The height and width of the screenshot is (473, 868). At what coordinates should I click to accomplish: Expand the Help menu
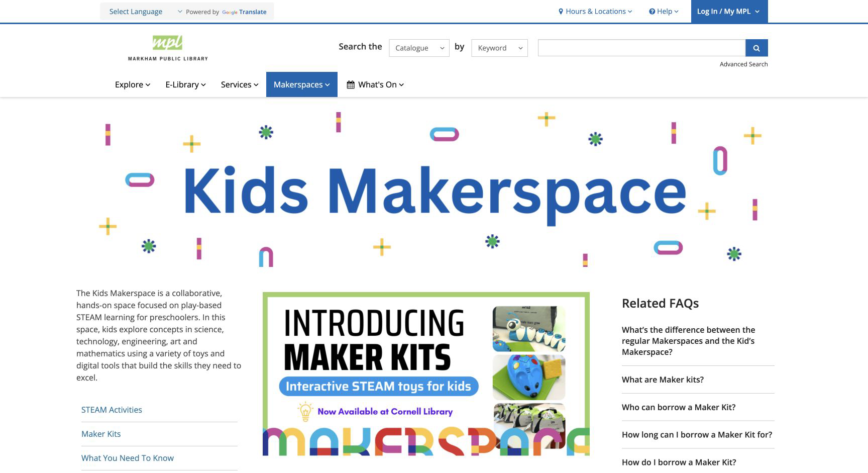click(x=664, y=11)
